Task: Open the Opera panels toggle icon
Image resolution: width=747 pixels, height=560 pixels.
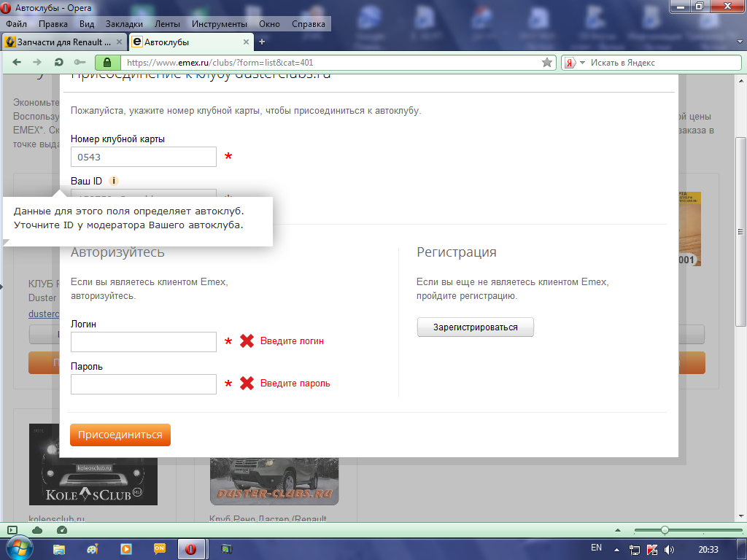Action: coord(12,530)
